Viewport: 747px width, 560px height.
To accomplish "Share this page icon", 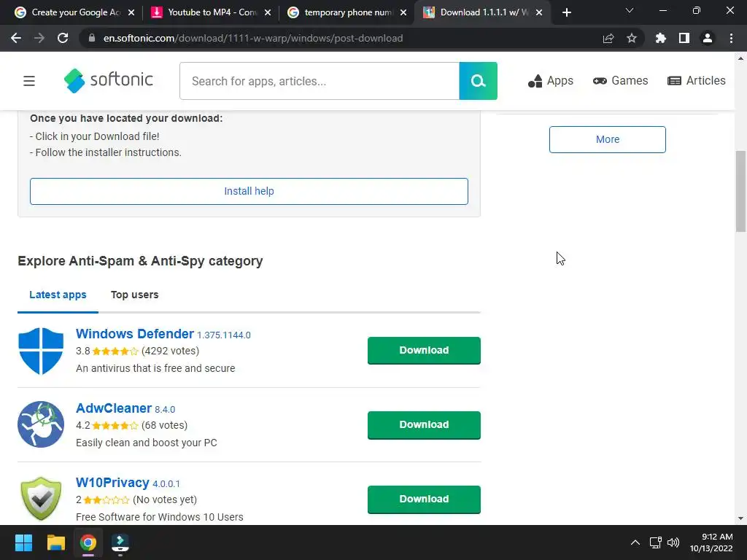I will [608, 38].
